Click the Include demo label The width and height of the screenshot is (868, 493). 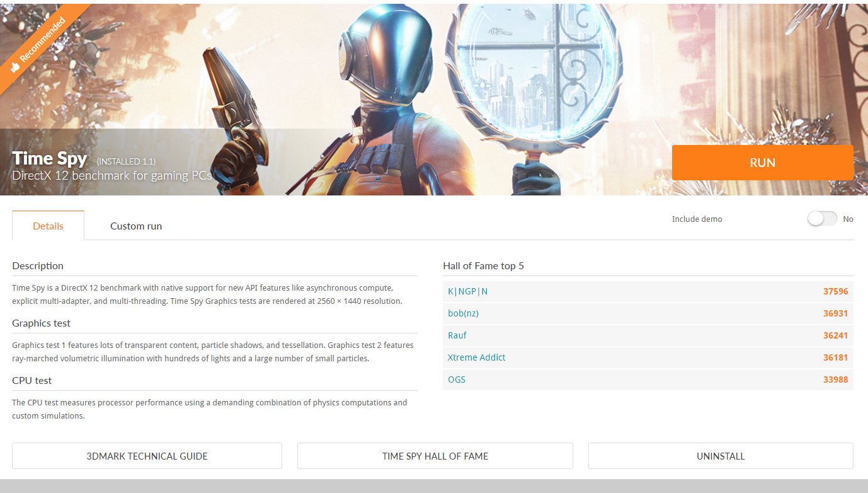coord(697,219)
